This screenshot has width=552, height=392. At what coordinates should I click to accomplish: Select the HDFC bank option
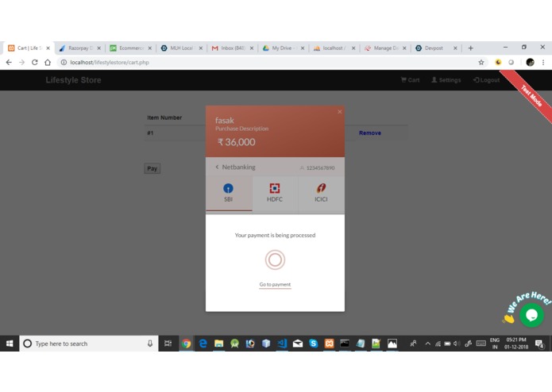pyautogui.click(x=275, y=194)
